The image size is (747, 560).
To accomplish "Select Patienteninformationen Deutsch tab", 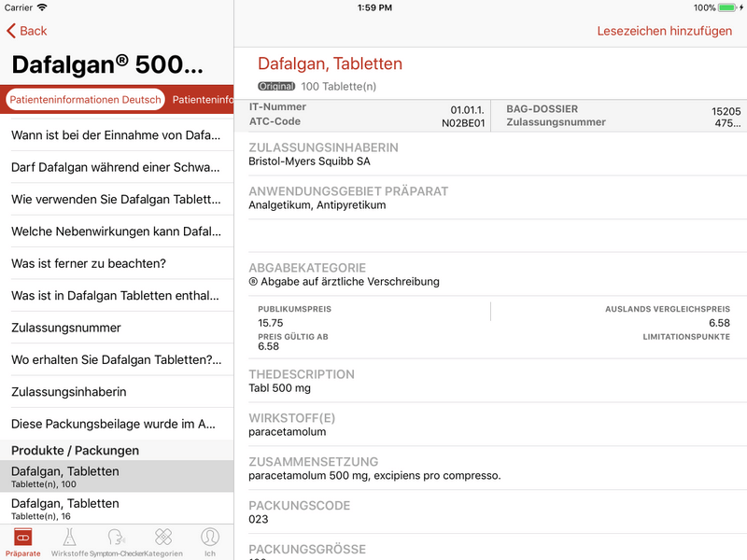I will click(85, 100).
